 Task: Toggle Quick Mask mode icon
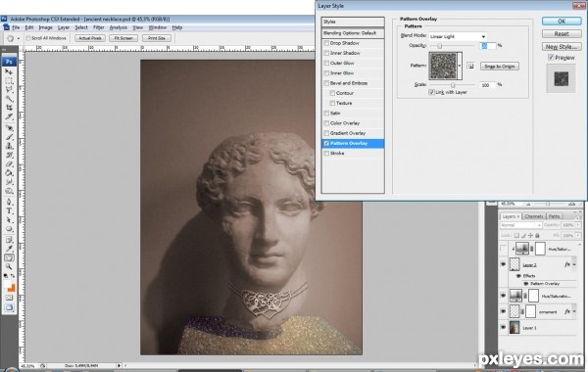(9, 298)
